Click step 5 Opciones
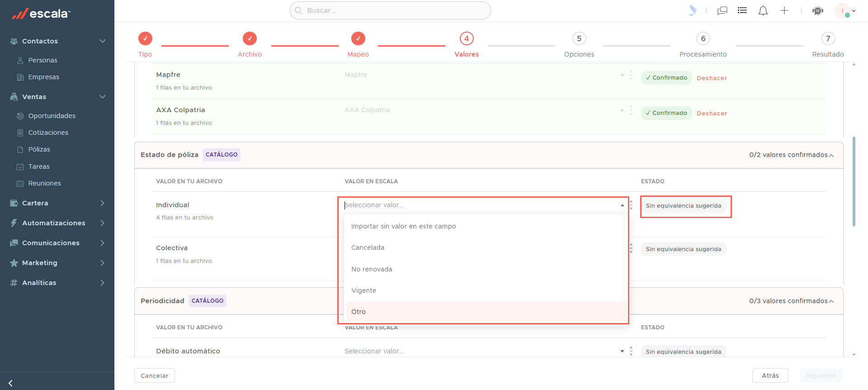 pyautogui.click(x=579, y=44)
